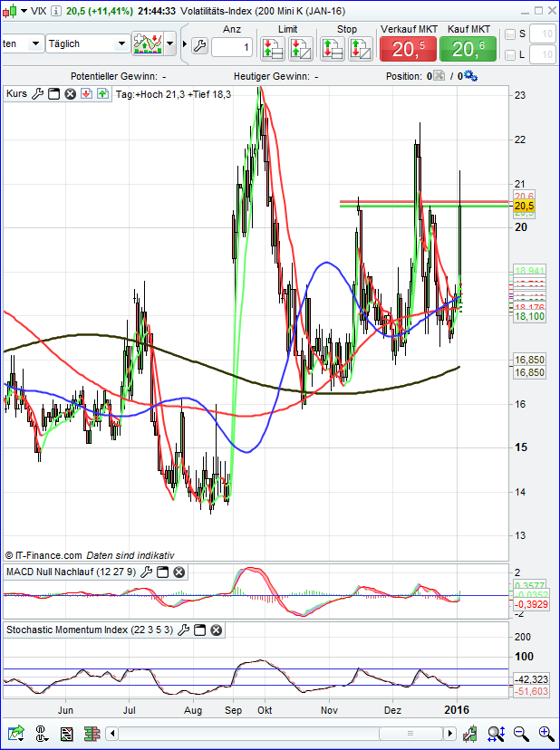Click the Stochastic Momentum Index (22 3 5 3) label
The height and width of the screenshot is (750, 560).
click(90, 630)
